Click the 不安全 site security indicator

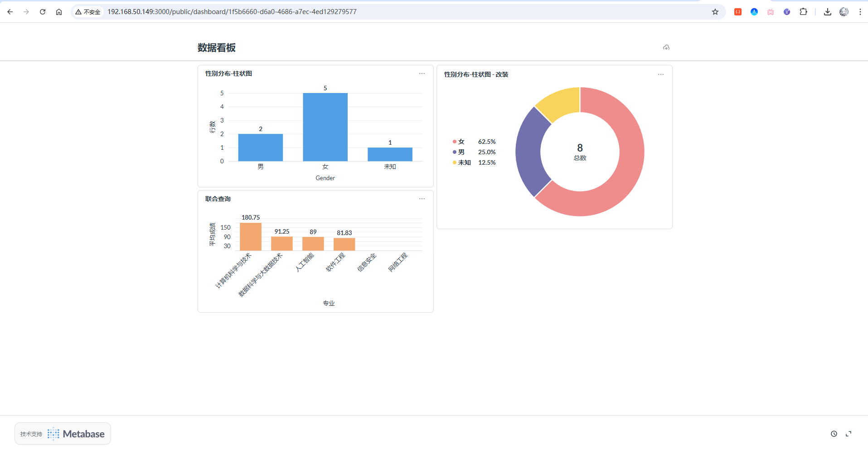coord(88,12)
